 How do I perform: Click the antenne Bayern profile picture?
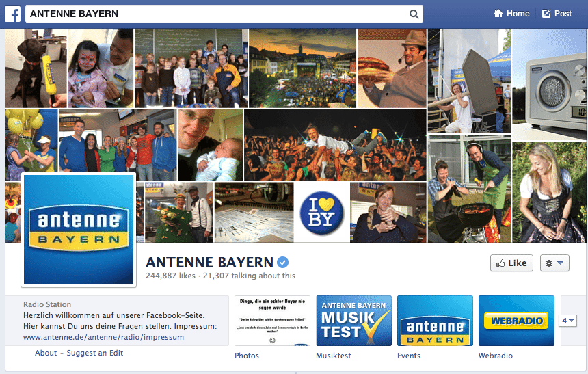pos(79,230)
